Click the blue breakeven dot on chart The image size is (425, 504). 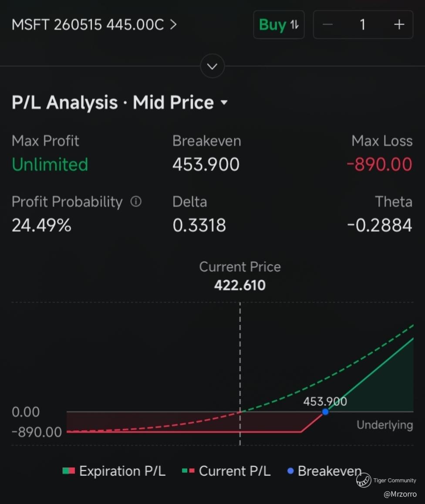point(325,412)
